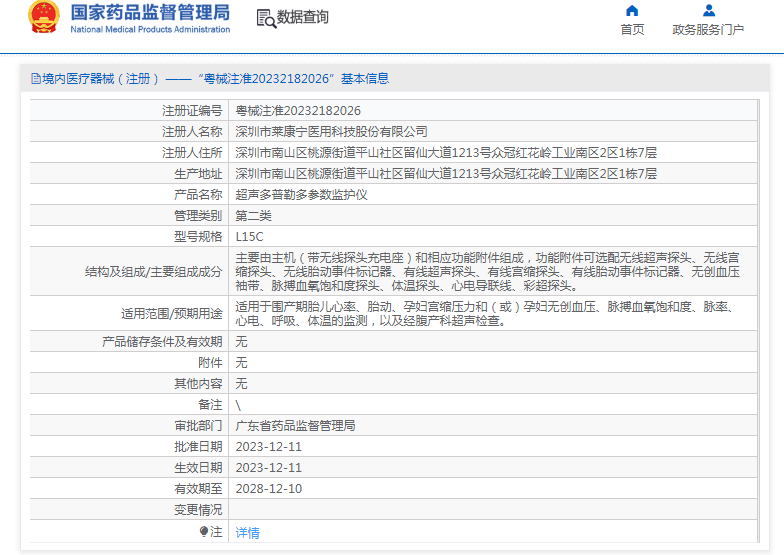Screen dimensions: 784x555
Task: Click the 注册人名称 label
Action: coord(192,132)
